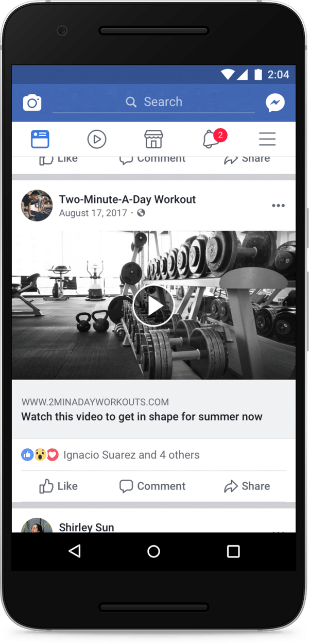Play the gym workout video

click(153, 306)
